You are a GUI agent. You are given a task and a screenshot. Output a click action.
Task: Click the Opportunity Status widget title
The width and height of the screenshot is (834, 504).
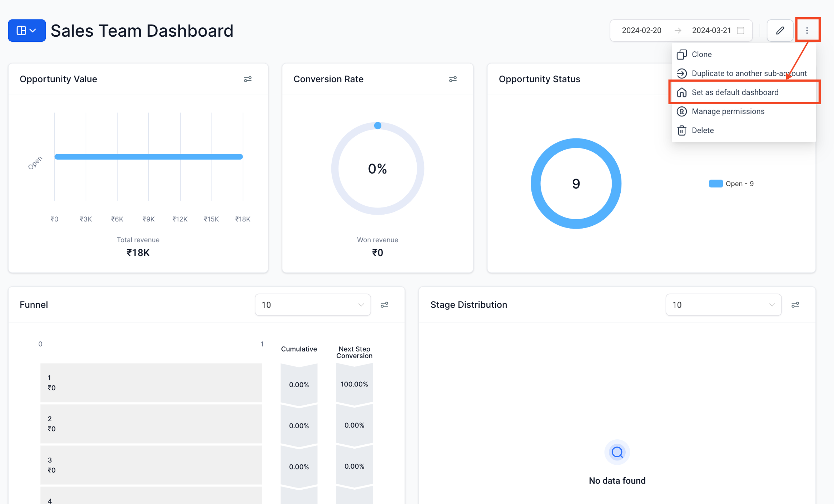coord(539,79)
